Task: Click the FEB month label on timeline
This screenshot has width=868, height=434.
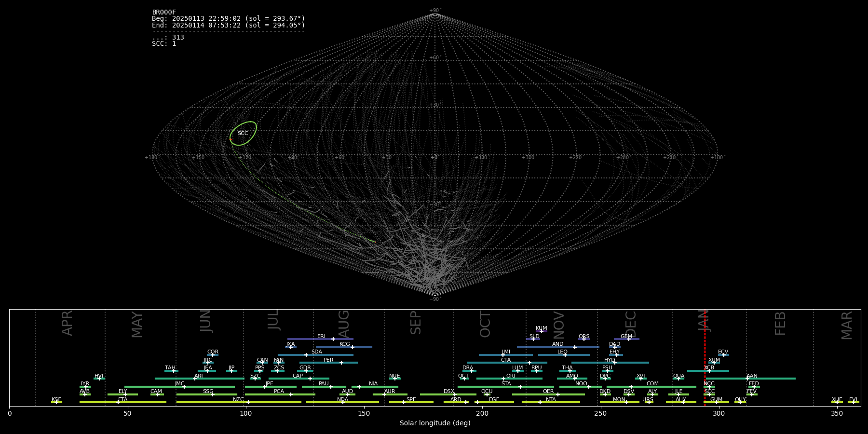Action: (x=780, y=323)
